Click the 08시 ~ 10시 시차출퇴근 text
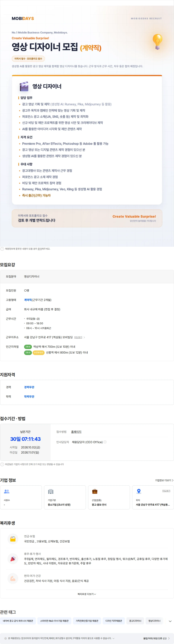 (39, 328)
